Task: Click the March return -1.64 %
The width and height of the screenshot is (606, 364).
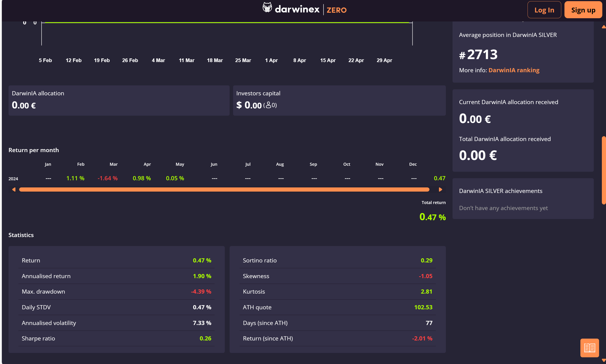Action: [x=107, y=178]
